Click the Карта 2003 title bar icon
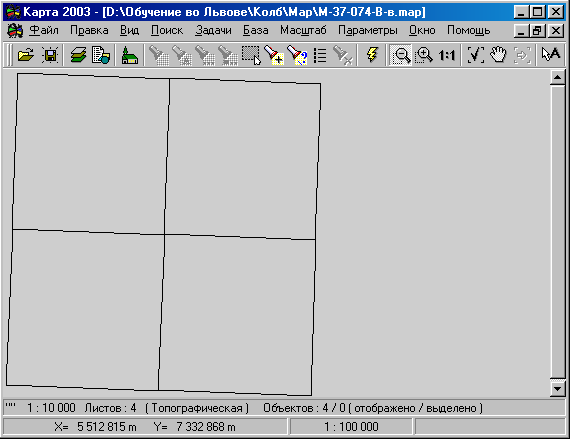The height and width of the screenshot is (439, 570). pyautogui.click(x=13, y=12)
